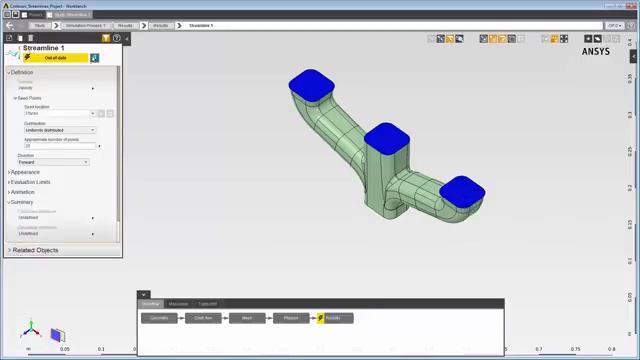The image size is (640, 360).
Task: Collapse the workflow panel with the chevron tab
Action: tap(144, 294)
